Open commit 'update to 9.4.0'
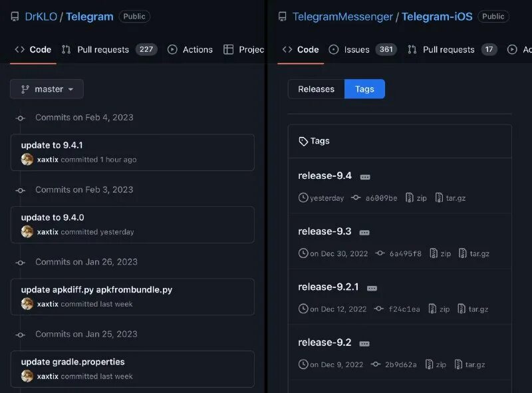The height and width of the screenshot is (393, 532). tap(53, 217)
